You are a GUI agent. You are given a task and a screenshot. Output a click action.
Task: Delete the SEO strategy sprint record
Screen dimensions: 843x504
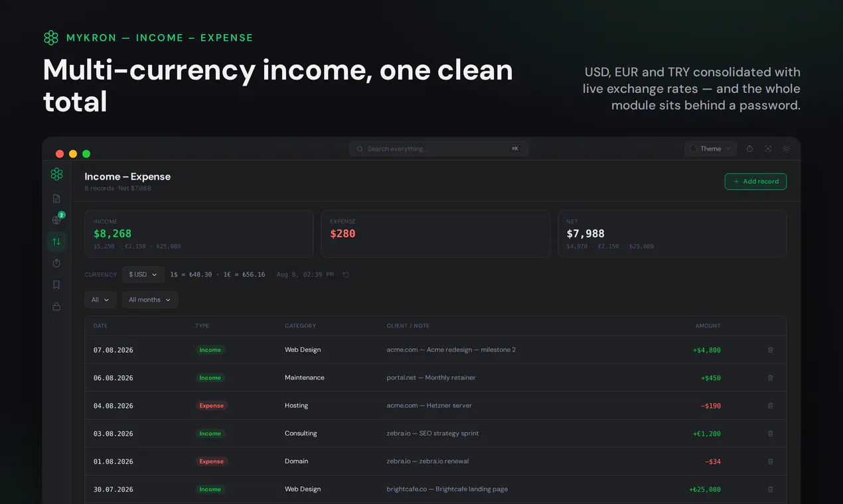[x=770, y=433]
